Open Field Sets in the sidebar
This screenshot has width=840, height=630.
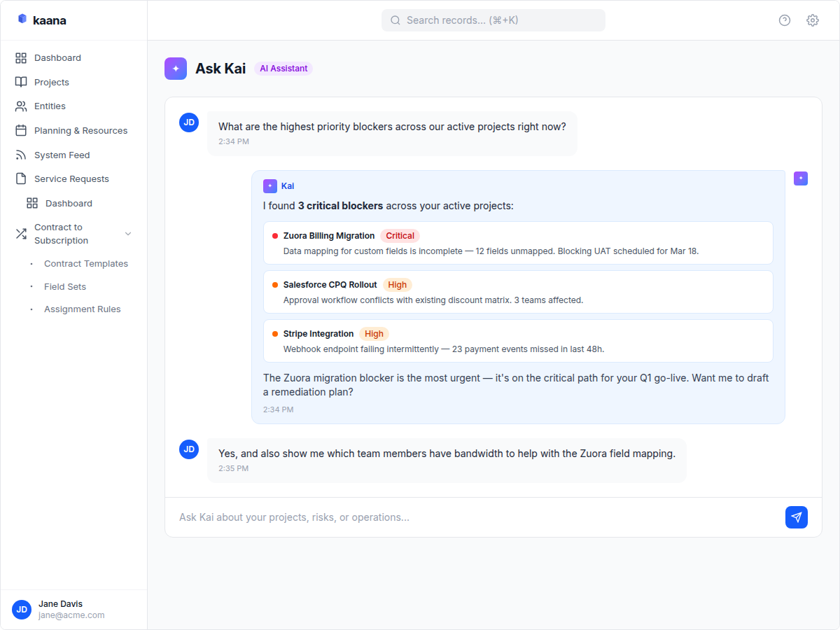(64, 286)
